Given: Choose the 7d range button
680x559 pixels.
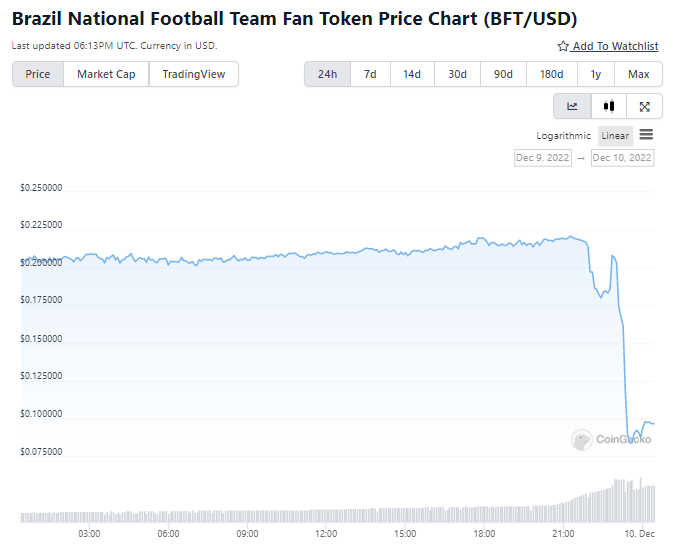Looking at the screenshot, I should point(370,74).
